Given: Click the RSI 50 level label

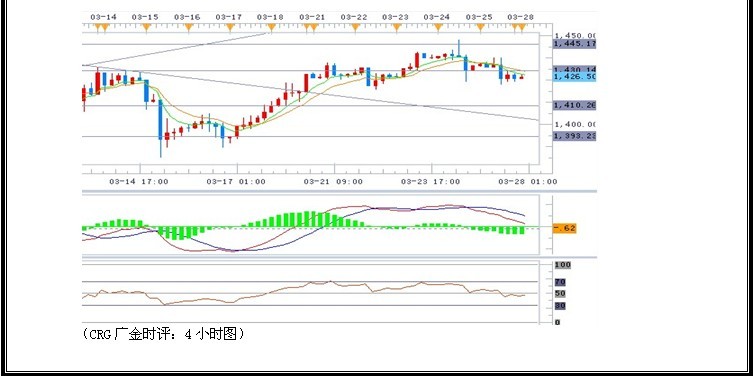Looking at the screenshot, I should (x=560, y=293).
